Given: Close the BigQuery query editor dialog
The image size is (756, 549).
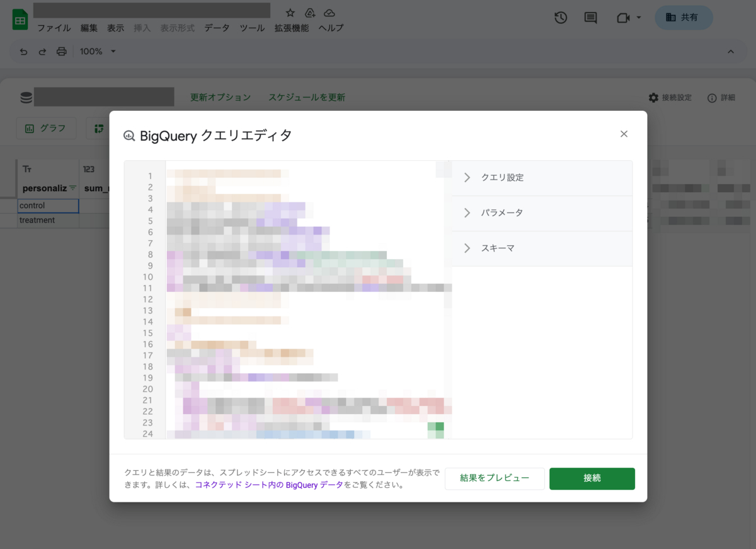Looking at the screenshot, I should click(x=624, y=134).
